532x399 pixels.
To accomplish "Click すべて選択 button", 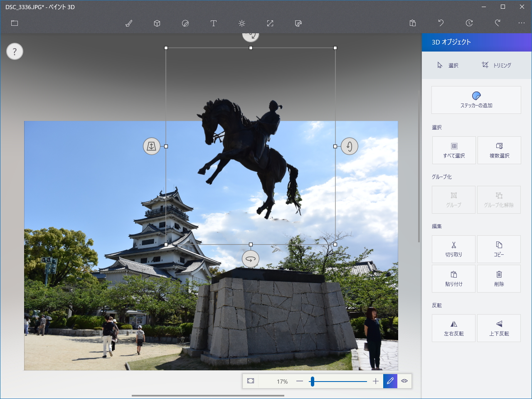I will click(x=454, y=150).
